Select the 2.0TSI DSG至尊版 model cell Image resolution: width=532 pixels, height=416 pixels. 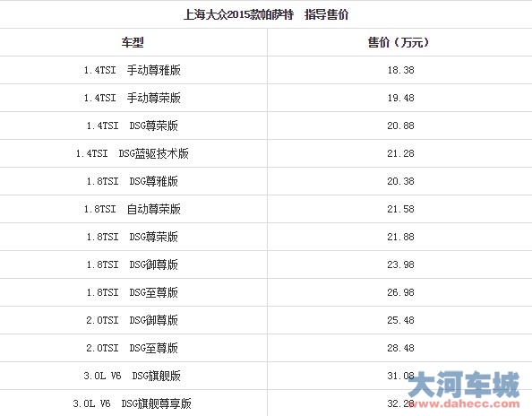click(x=133, y=349)
